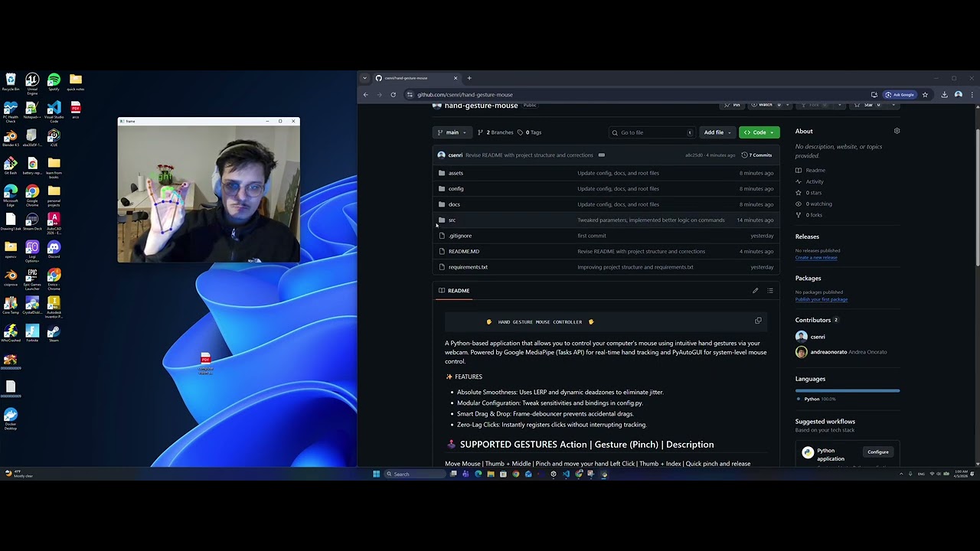View the 7 Commits history
The image size is (980, 551).
click(756, 155)
